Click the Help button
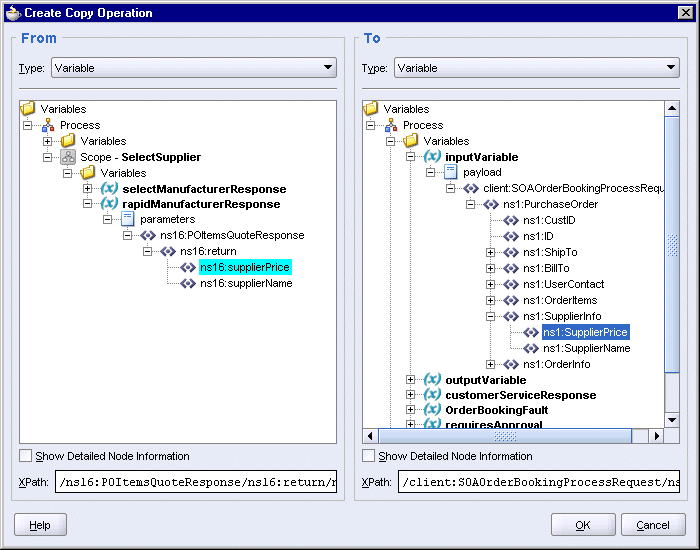The height and width of the screenshot is (550, 700). [x=40, y=525]
